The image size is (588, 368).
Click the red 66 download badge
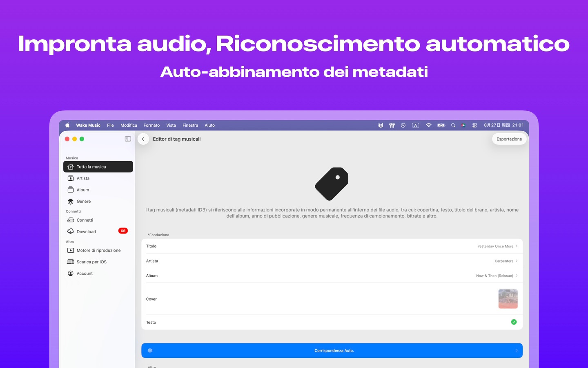[x=123, y=231]
